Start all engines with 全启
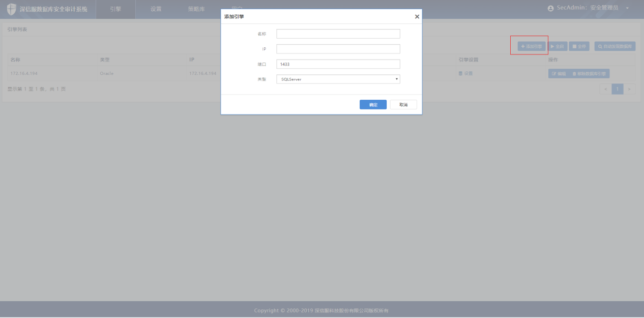This screenshot has width=644, height=318. [558, 46]
